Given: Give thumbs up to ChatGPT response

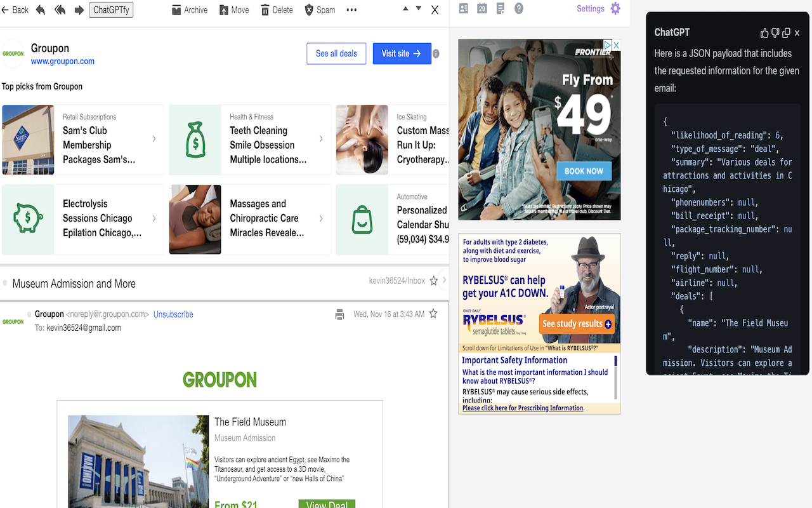Looking at the screenshot, I should click(765, 33).
